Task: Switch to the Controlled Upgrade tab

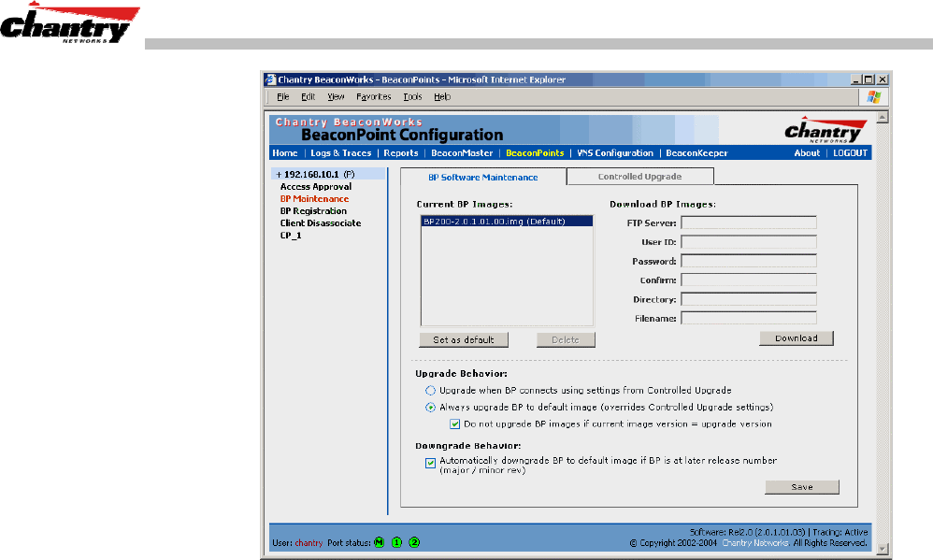Action: click(639, 177)
